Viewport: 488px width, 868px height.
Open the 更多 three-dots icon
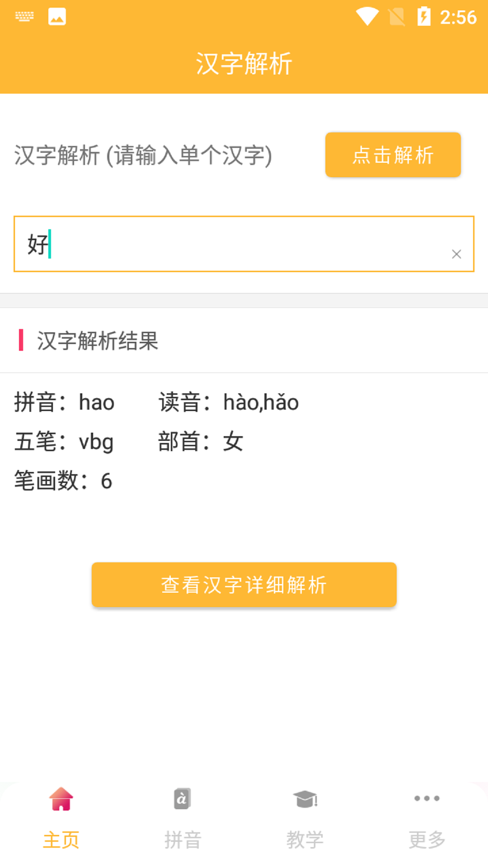[427, 798]
